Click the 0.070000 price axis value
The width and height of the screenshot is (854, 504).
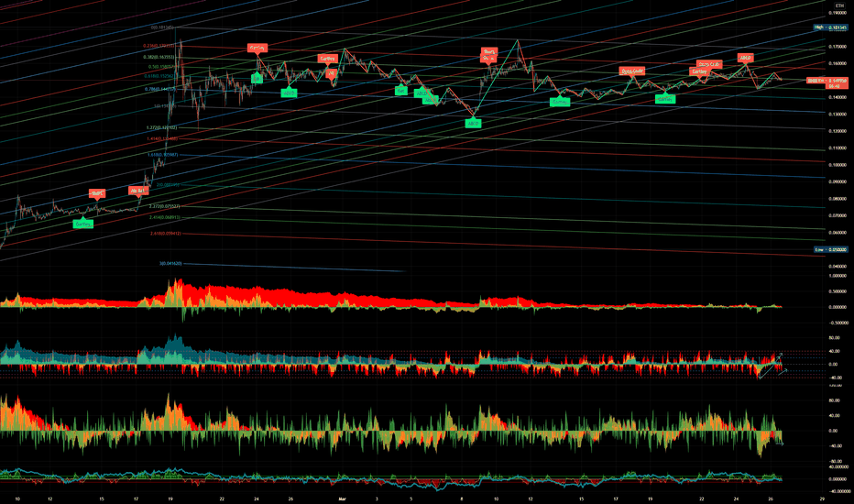838,215
